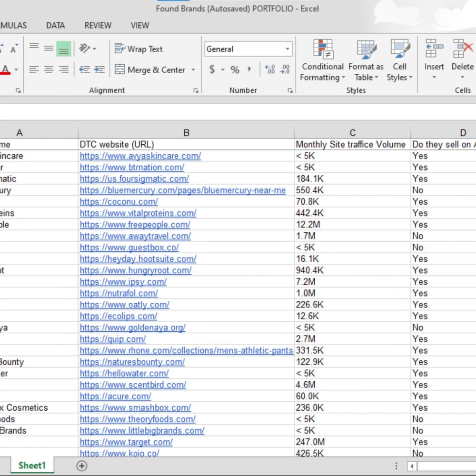Apply Accounting Number Format with dollar icon
The height and width of the screenshot is (476, 476).
pos(213,69)
